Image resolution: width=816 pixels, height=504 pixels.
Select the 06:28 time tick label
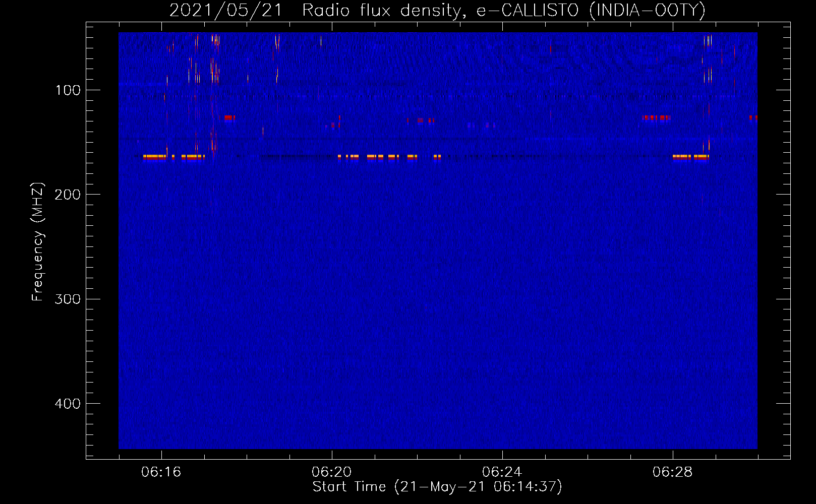click(x=673, y=472)
